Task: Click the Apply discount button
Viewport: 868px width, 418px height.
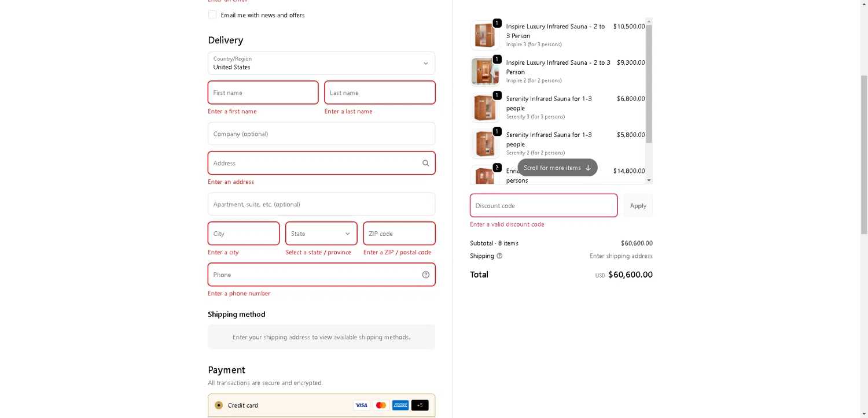Action: pos(638,205)
